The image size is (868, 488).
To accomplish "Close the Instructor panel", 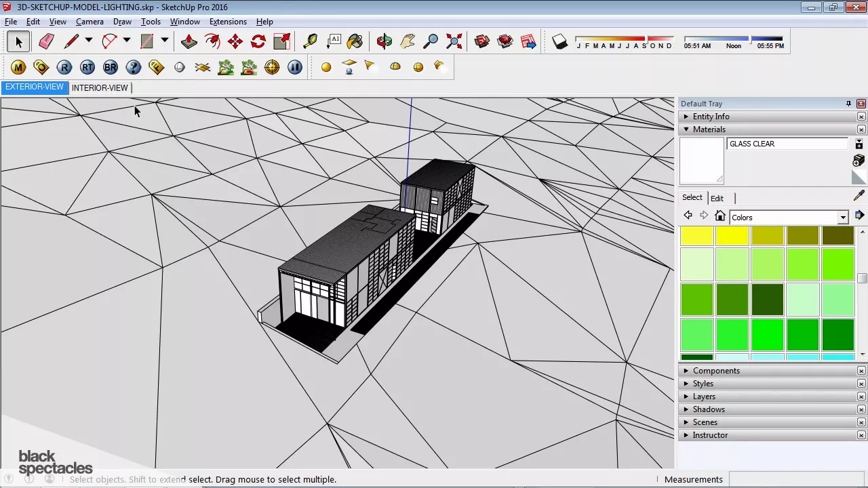I will pyautogui.click(x=861, y=435).
